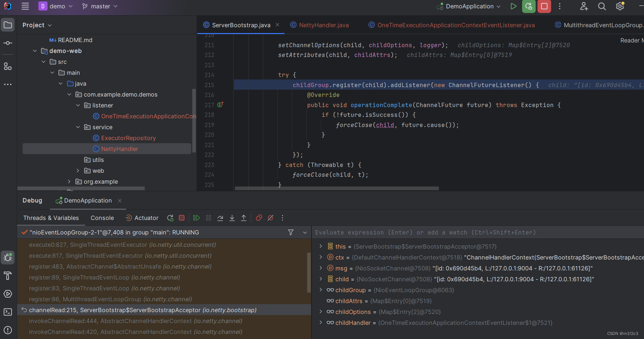Open the Services tool window icon
This screenshot has width=644, height=339.
tap(8, 294)
